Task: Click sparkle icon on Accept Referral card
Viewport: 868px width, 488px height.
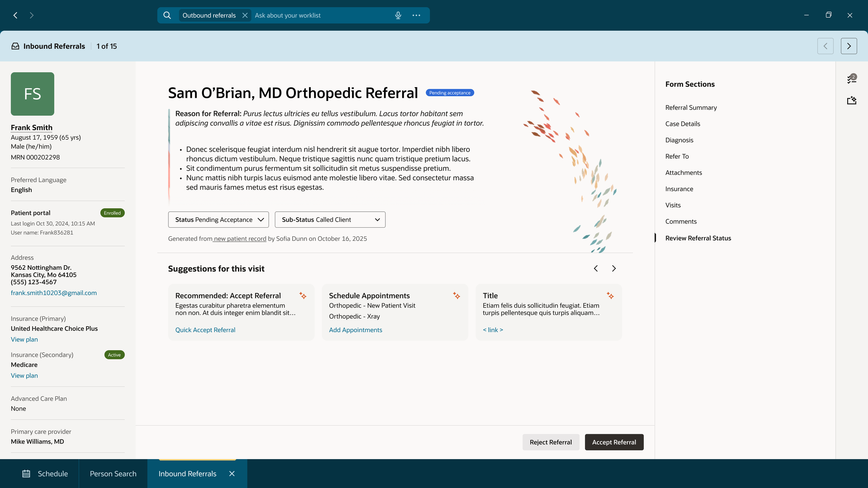Action: click(x=303, y=295)
